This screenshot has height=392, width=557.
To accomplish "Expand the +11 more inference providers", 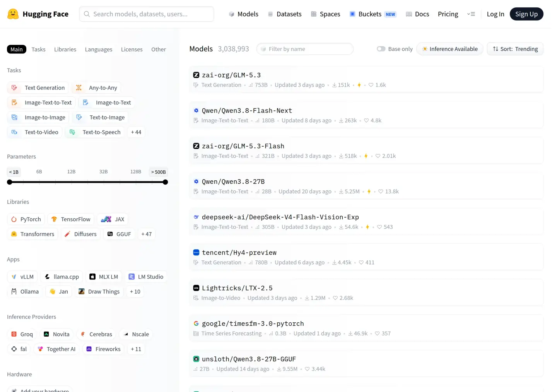I will (136, 349).
